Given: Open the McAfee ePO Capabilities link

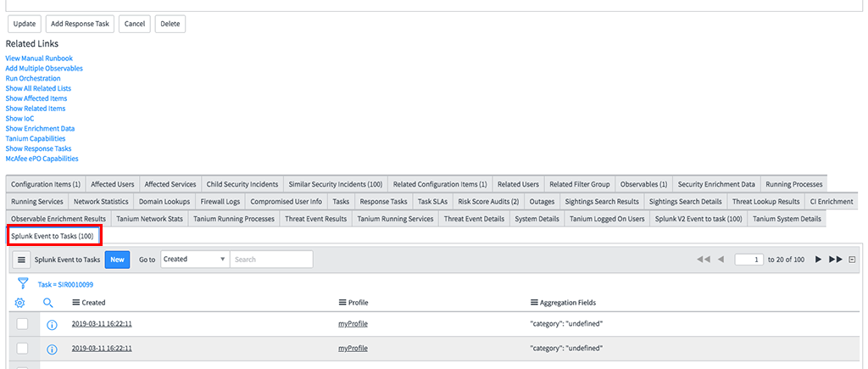Looking at the screenshot, I should [x=42, y=159].
